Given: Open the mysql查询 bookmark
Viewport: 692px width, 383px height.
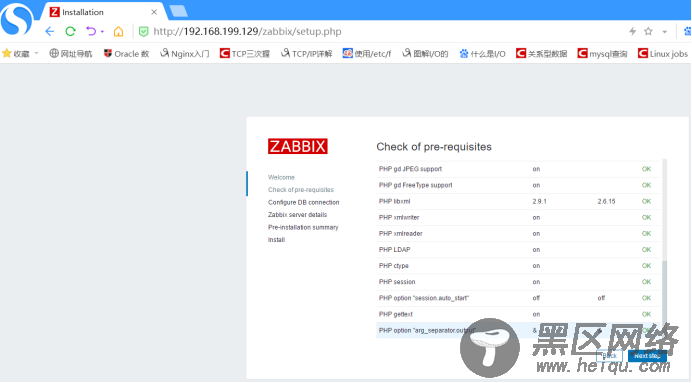Looking at the screenshot, I should [602, 54].
